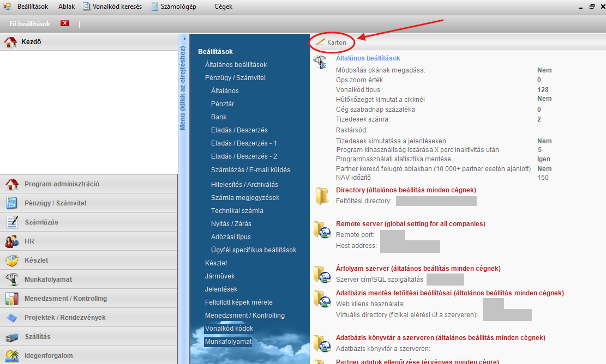Click the Karton pencil edit button
This screenshot has height=364, width=606.
coord(332,43)
